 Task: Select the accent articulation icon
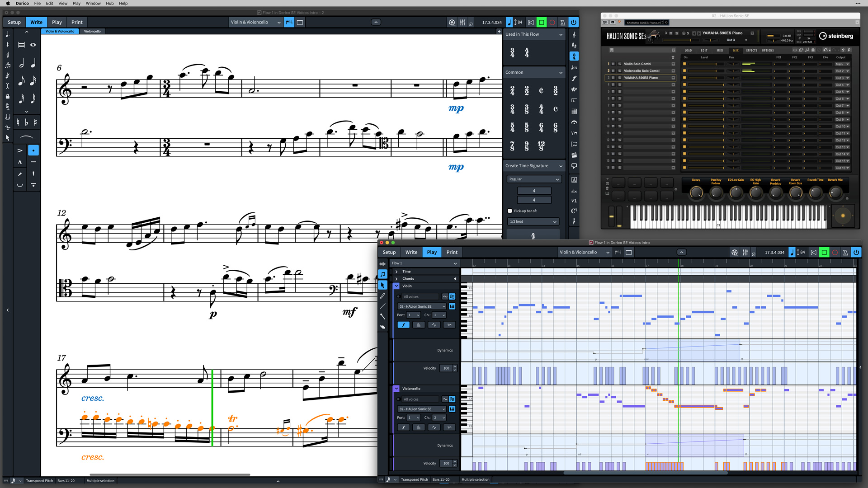[x=20, y=150]
